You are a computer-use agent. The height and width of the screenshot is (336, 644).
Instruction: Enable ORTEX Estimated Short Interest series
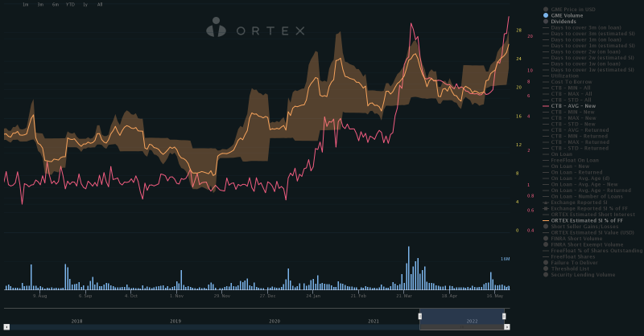click(588, 215)
